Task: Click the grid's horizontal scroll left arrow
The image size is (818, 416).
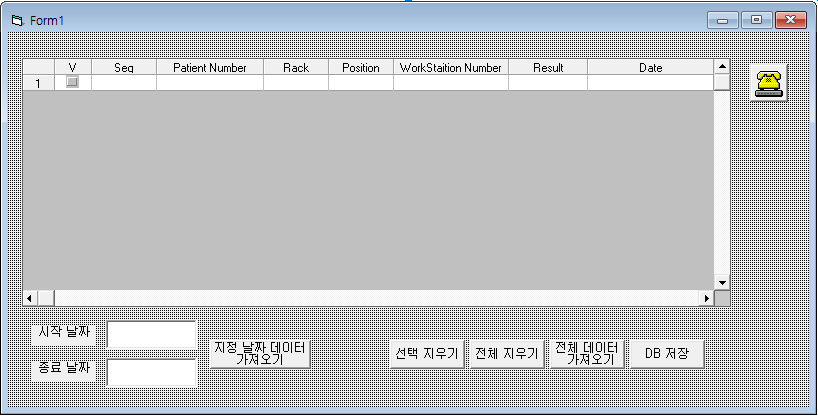Action: (x=30, y=298)
